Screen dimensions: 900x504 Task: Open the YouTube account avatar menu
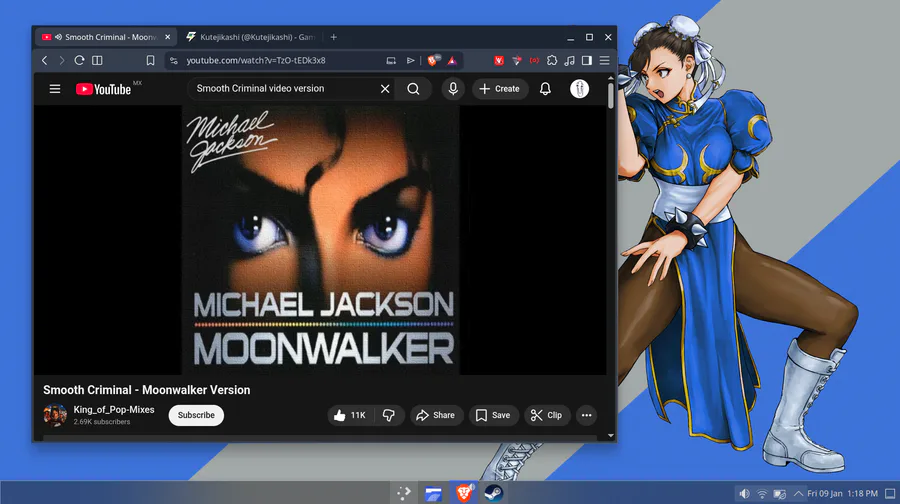click(x=579, y=89)
